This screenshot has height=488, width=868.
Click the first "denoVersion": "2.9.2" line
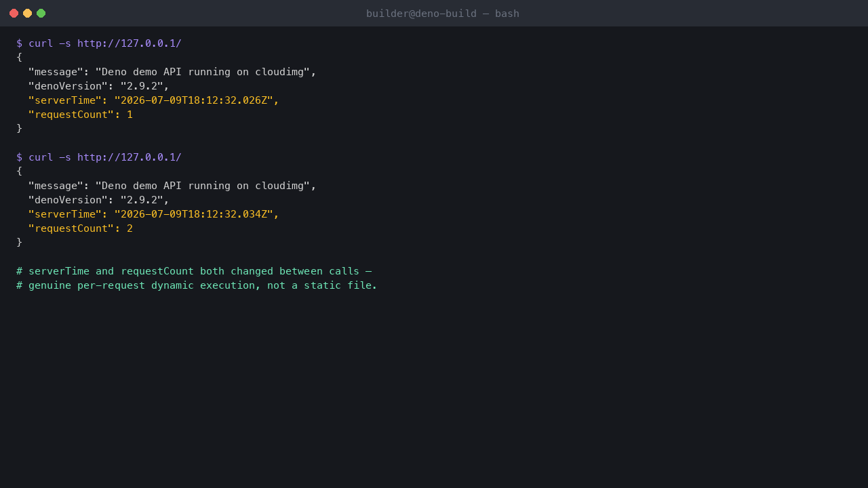tap(98, 86)
